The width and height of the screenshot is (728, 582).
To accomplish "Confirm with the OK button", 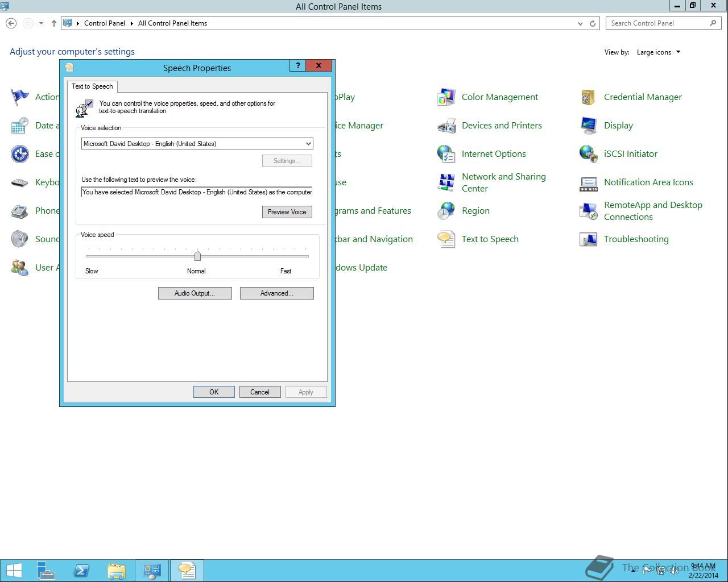I will (214, 392).
